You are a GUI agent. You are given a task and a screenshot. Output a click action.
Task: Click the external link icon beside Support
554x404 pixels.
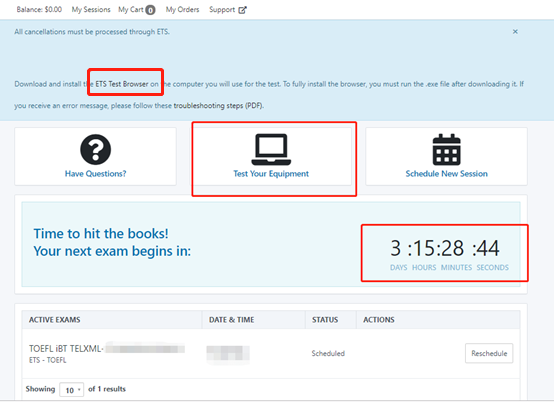[x=242, y=10]
